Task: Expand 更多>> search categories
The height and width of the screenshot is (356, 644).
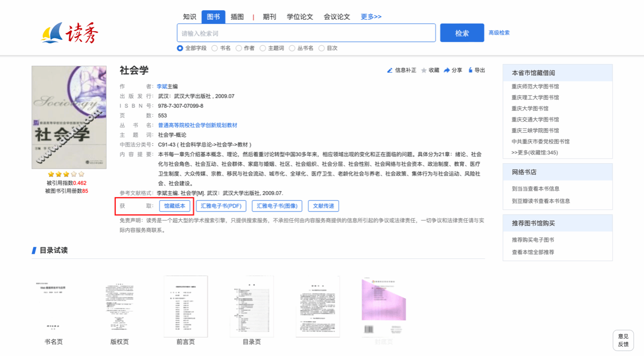Action: pyautogui.click(x=371, y=17)
